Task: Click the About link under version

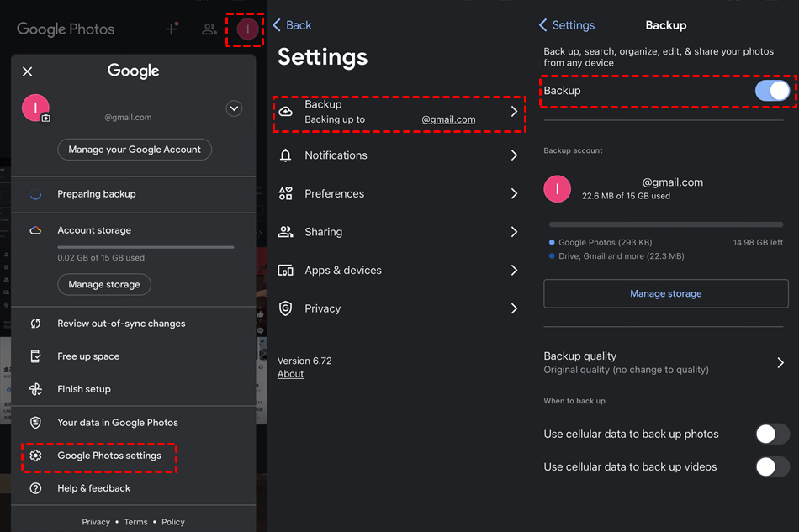Action: click(x=291, y=374)
